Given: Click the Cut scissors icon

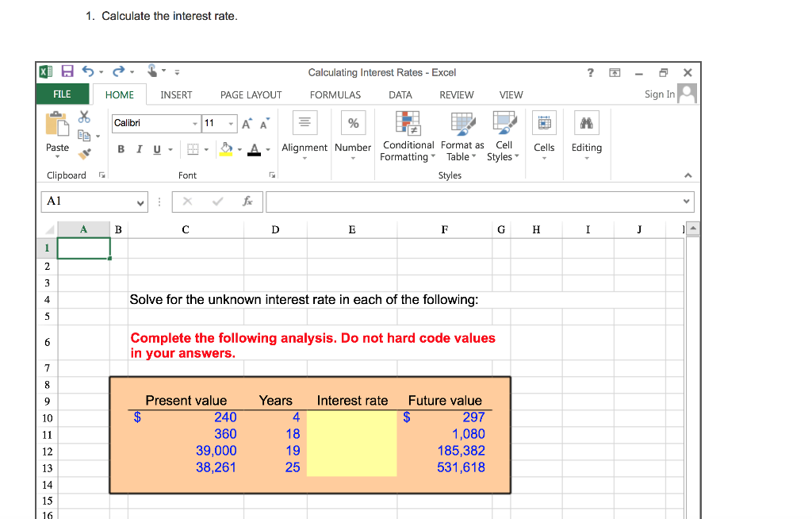Looking at the screenshot, I should tap(84, 117).
